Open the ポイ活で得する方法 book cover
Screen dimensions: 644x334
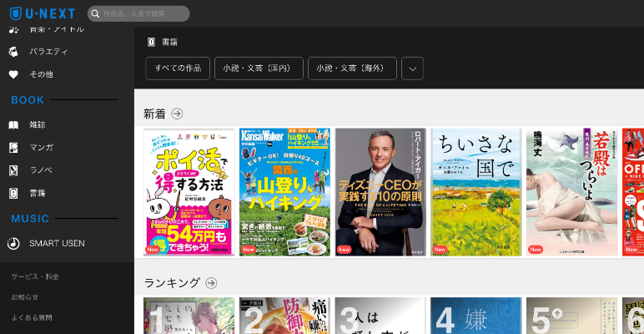189,192
